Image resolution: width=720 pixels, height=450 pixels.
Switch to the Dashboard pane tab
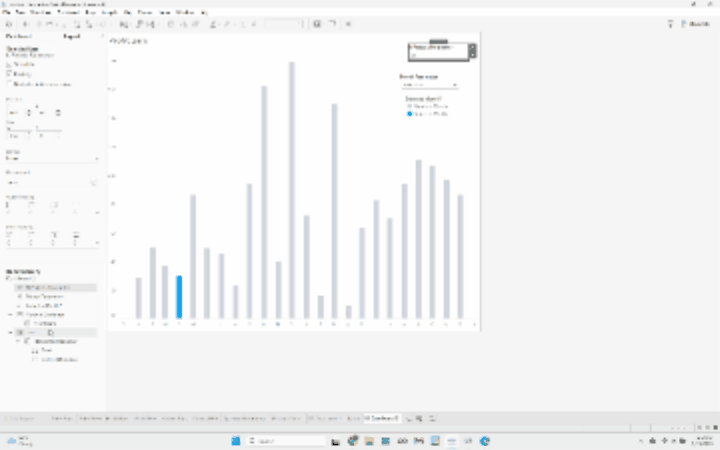19,36
